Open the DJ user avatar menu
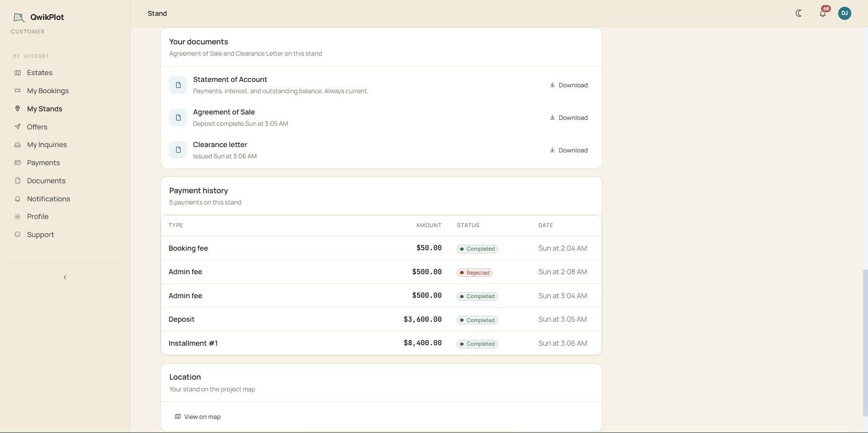The image size is (868, 433). [x=844, y=13]
